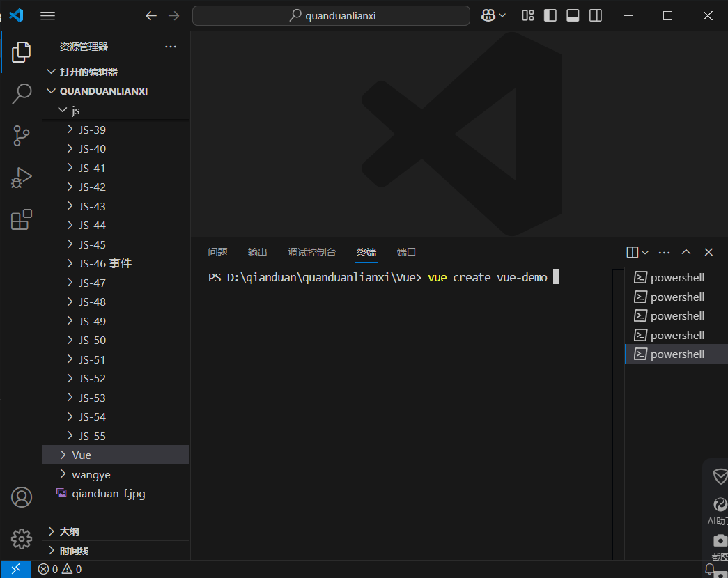Select the first powershell terminal

[x=676, y=278]
